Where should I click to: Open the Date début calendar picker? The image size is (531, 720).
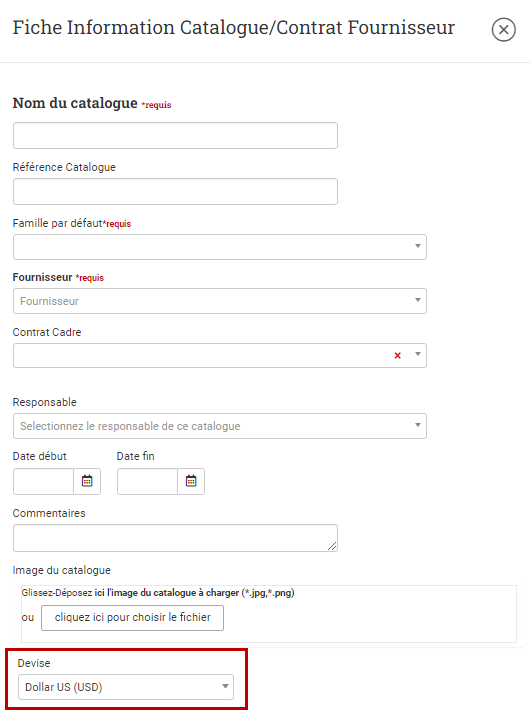coord(87,481)
